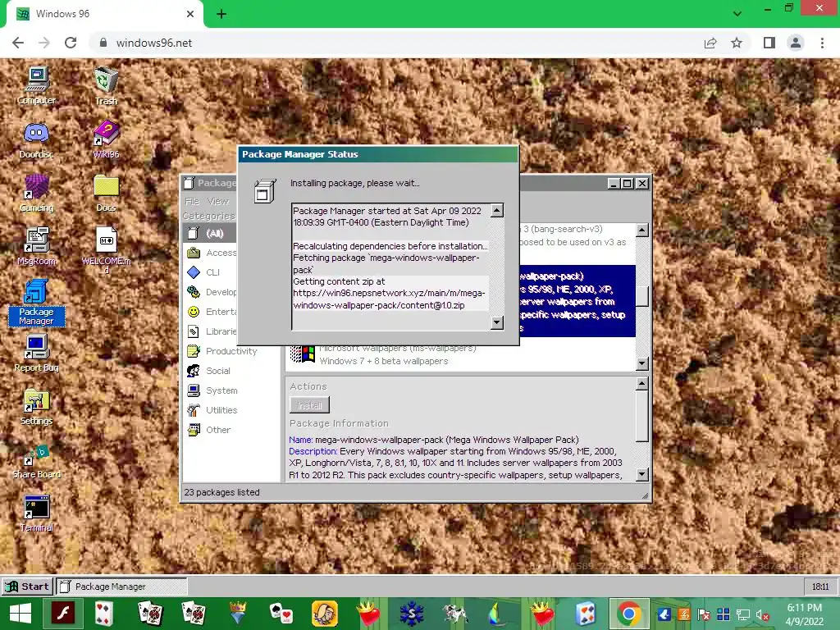This screenshot has width=840, height=630.
Task: Click package list scroll up arrow
Action: point(641,231)
